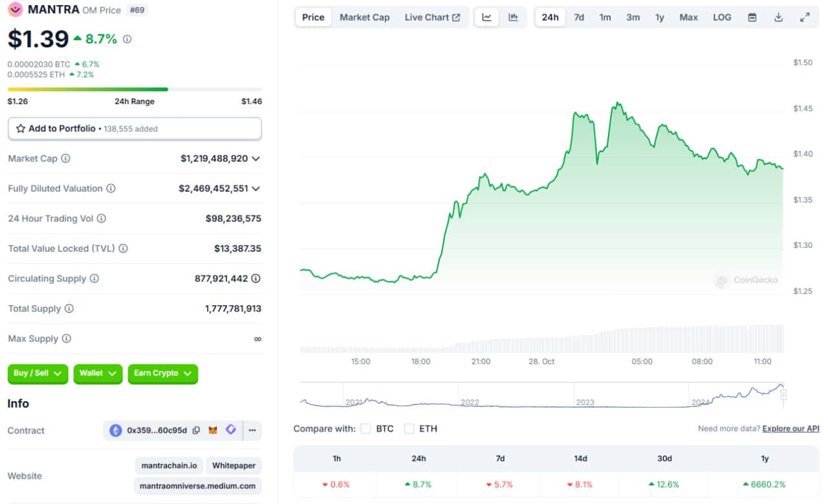Switch to line chart view icon
This screenshot has width=828, height=504.
(x=486, y=17)
